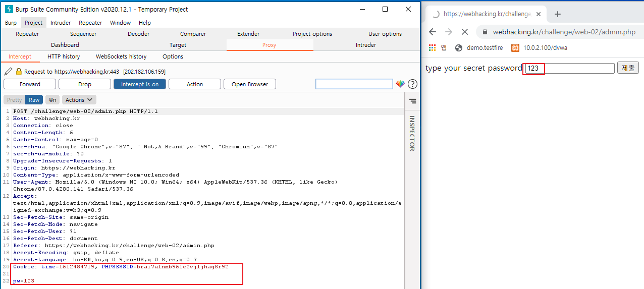
Task: Open the Action menu button
Action: [x=195, y=84]
